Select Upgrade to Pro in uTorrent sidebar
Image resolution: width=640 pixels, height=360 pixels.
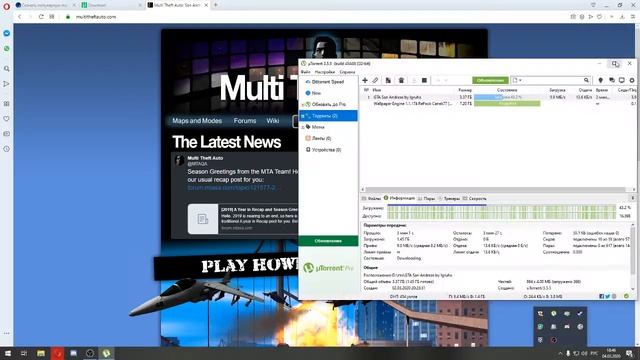pos(325,104)
